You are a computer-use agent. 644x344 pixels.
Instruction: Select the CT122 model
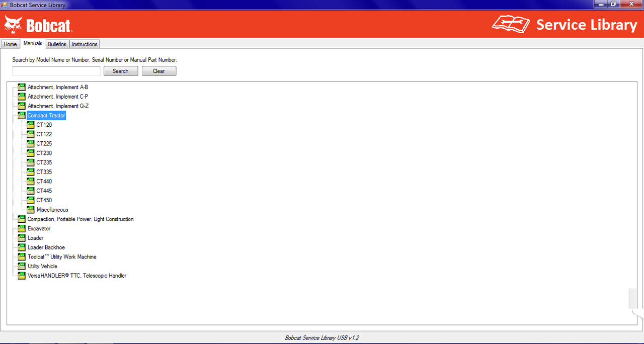[44, 134]
